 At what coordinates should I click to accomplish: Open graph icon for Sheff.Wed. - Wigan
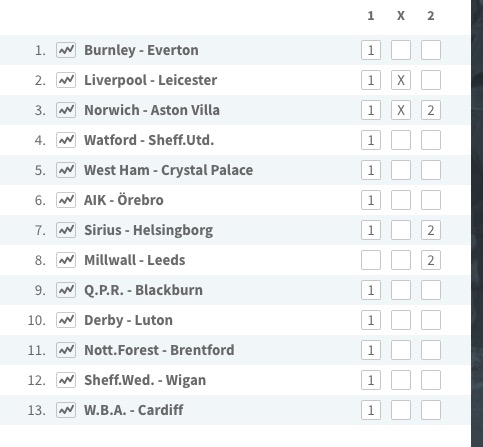(66, 380)
